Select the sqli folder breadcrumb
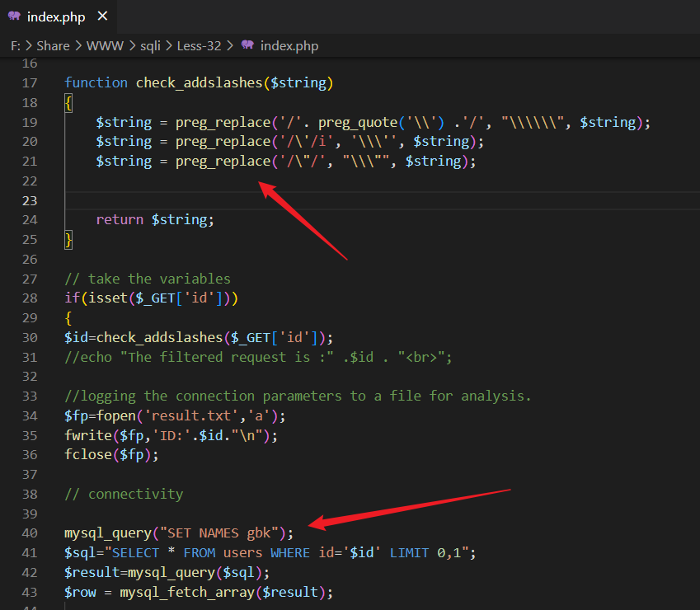Screen dimensions: 700x610 150,45
